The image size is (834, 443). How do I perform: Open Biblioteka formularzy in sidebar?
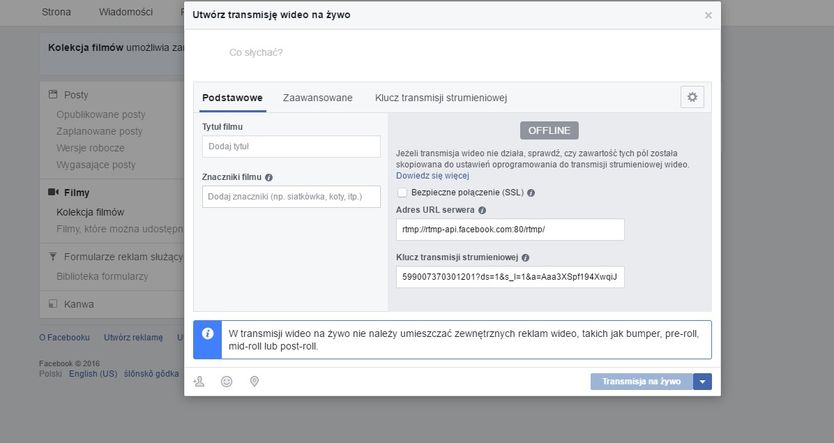coord(102,277)
